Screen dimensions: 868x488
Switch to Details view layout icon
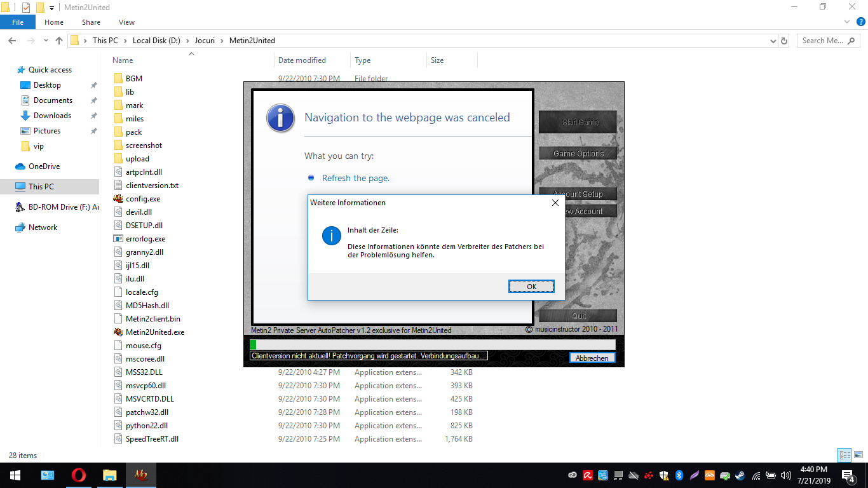click(844, 455)
